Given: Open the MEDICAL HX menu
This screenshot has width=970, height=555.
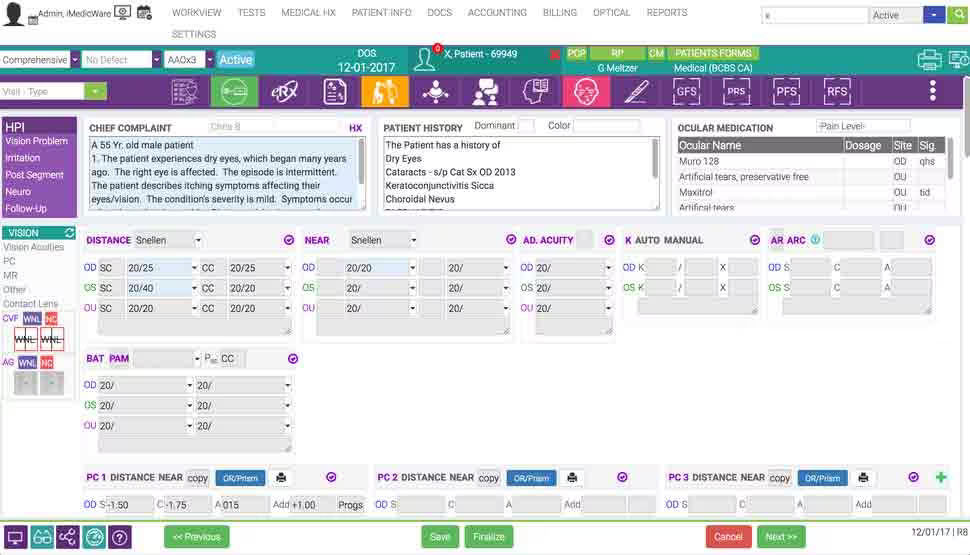Looking at the screenshot, I should 308,12.
